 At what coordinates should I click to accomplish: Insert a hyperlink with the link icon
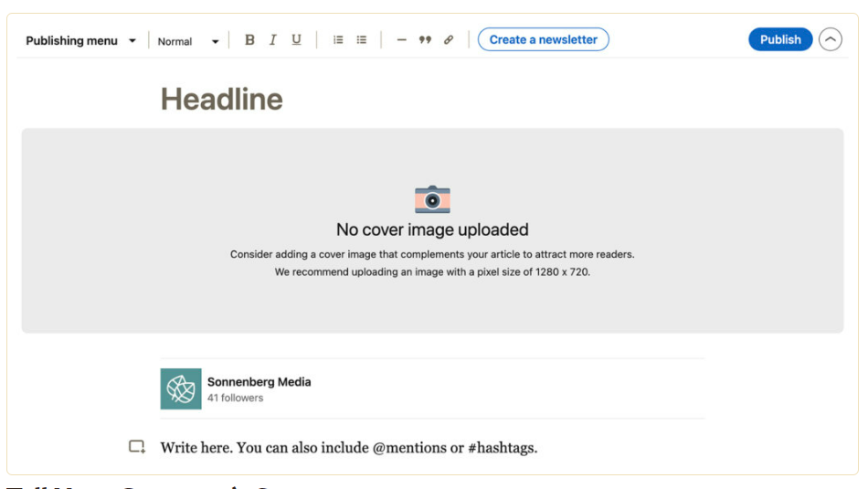pyautogui.click(x=449, y=40)
